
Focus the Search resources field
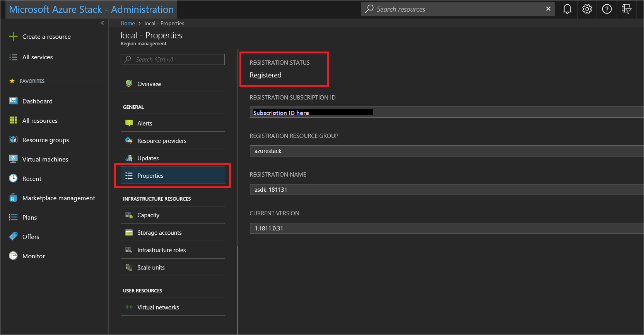(x=458, y=9)
